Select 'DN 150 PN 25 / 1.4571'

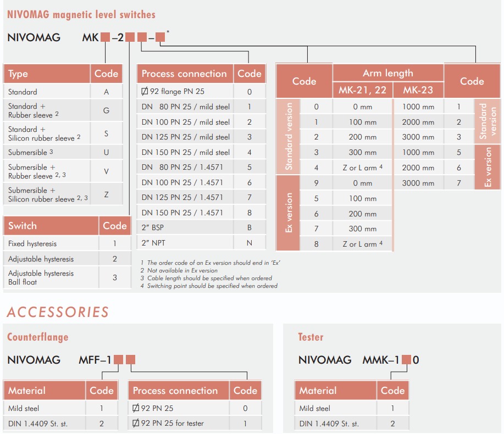[x=201, y=213]
